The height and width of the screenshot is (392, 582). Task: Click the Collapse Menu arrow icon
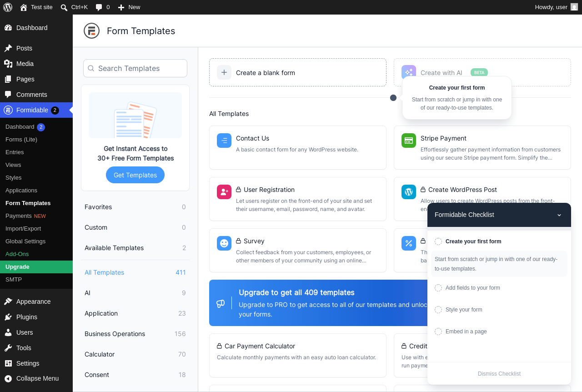point(8,378)
